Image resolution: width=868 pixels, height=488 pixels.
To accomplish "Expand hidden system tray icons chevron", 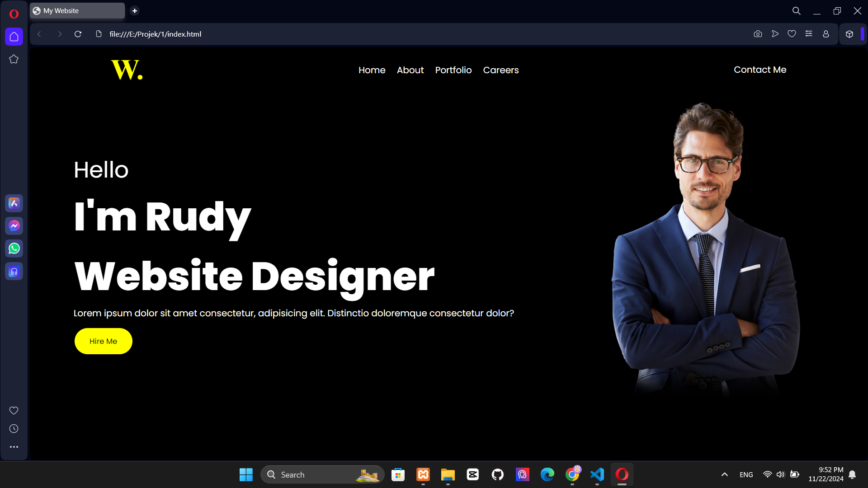I will (x=724, y=474).
